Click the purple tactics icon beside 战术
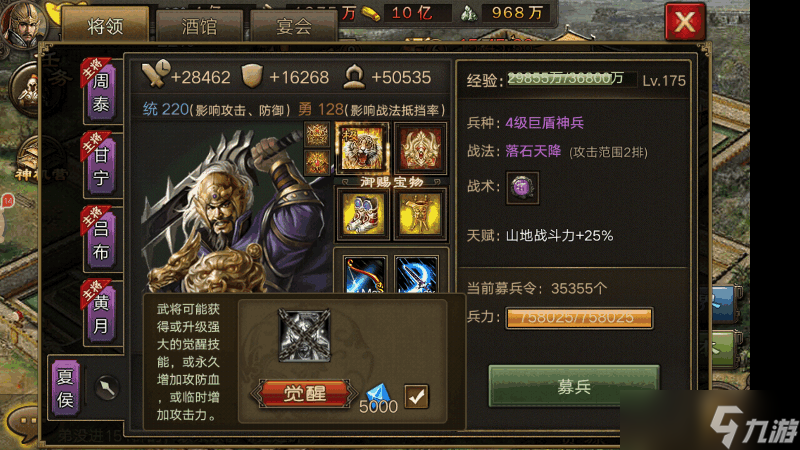The image size is (800, 450). pos(522,188)
